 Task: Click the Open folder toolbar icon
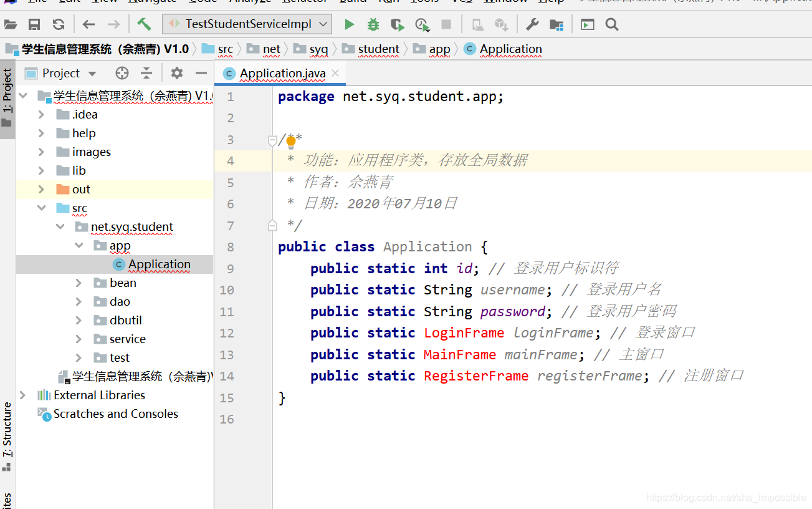click(x=11, y=25)
